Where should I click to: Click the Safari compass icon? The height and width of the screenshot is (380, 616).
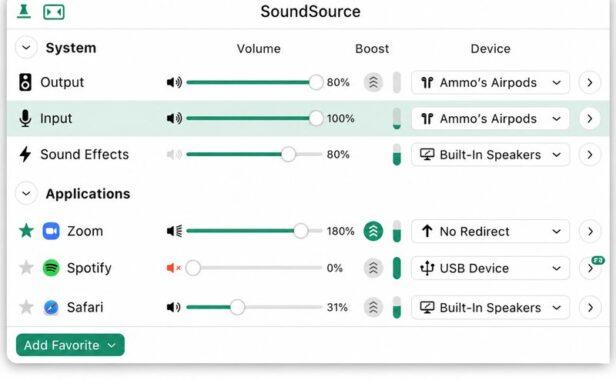pyautogui.click(x=51, y=307)
